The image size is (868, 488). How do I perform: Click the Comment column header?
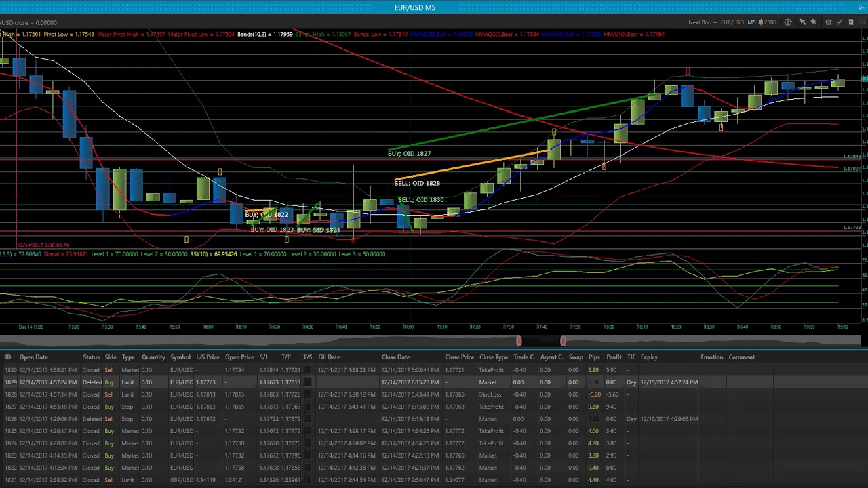coord(741,357)
